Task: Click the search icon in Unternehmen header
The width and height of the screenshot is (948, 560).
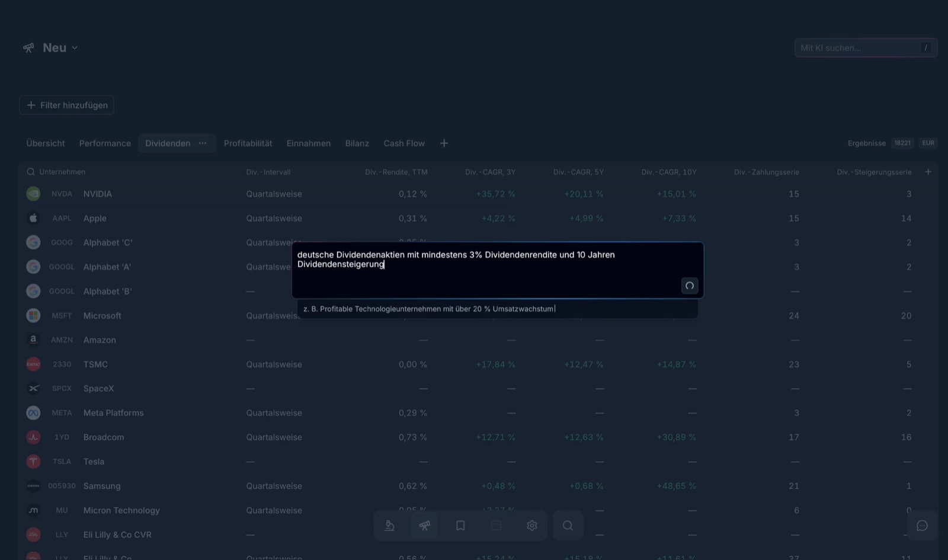Action: 31,172
